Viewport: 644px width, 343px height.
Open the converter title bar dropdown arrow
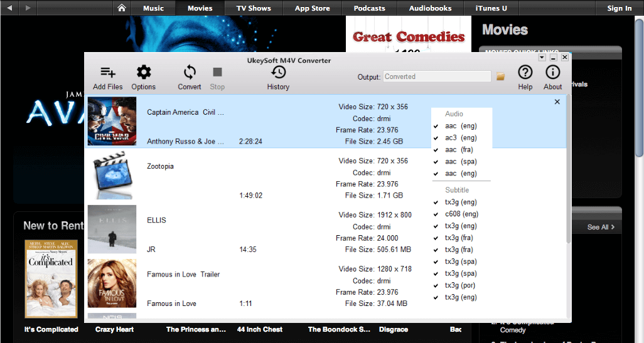point(542,58)
